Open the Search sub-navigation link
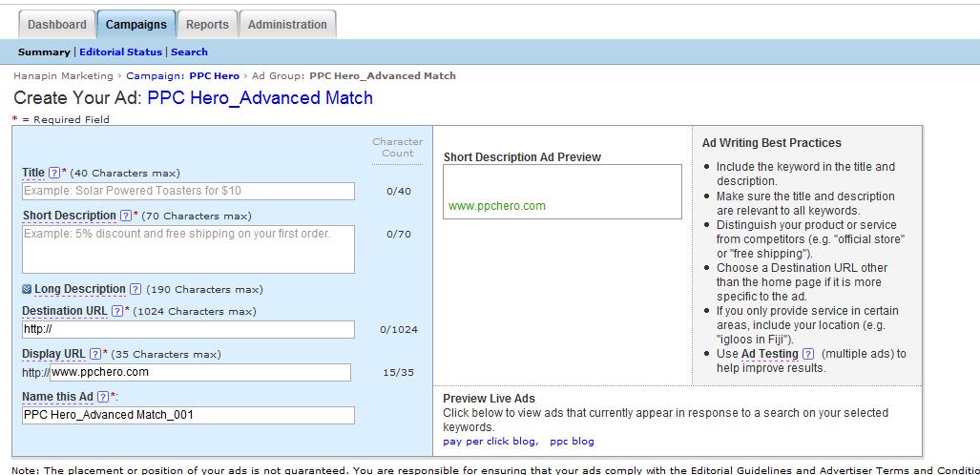The image size is (980, 475). [x=189, y=52]
